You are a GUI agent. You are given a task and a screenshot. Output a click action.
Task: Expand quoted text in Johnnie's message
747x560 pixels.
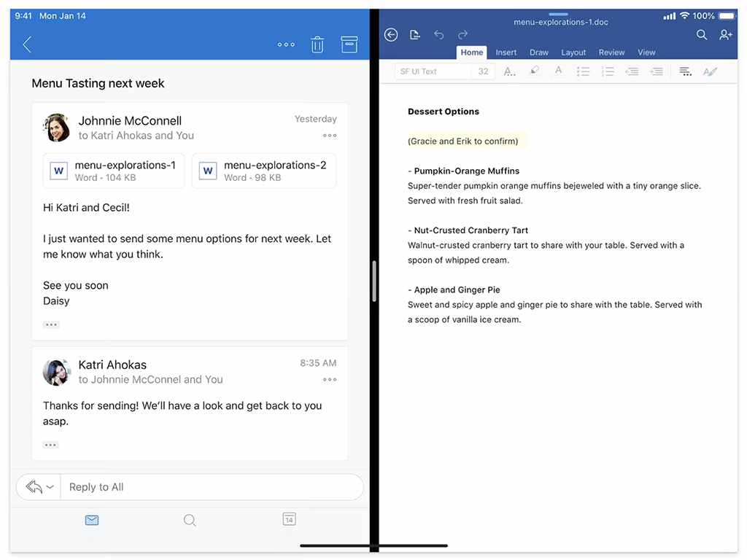tap(51, 324)
